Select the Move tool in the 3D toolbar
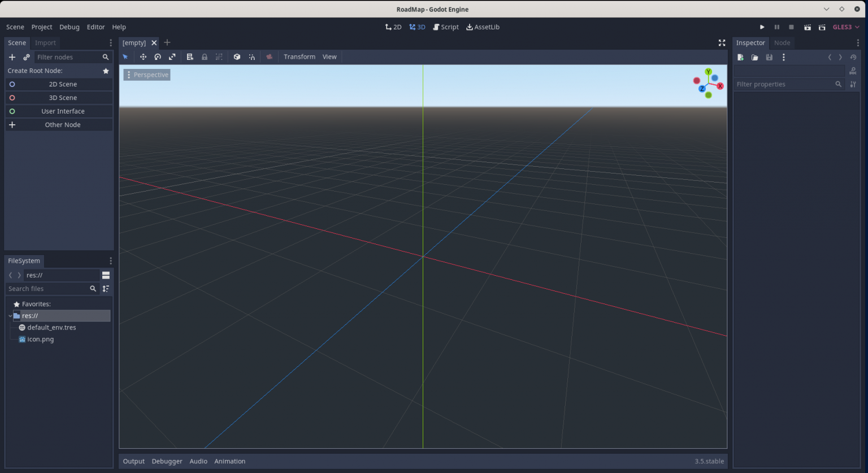Screen dimensions: 868x473 tap(143, 57)
